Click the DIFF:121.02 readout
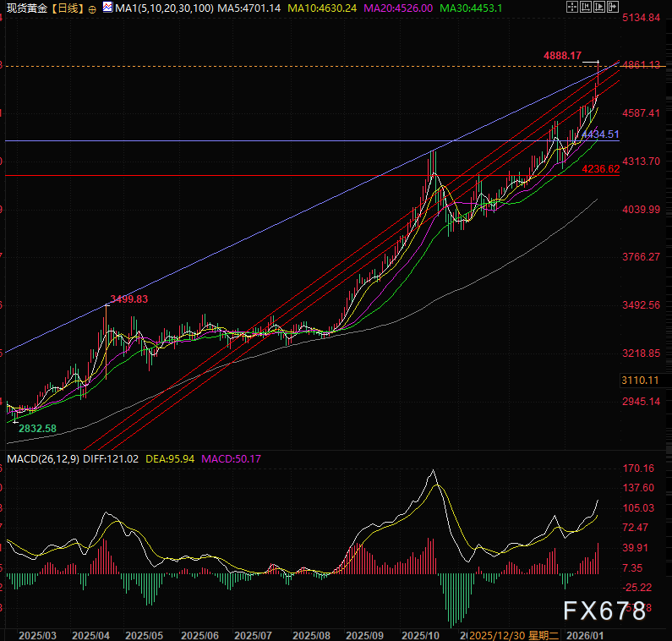This screenshot has width=672, height=641. click(x=111, y=459)
